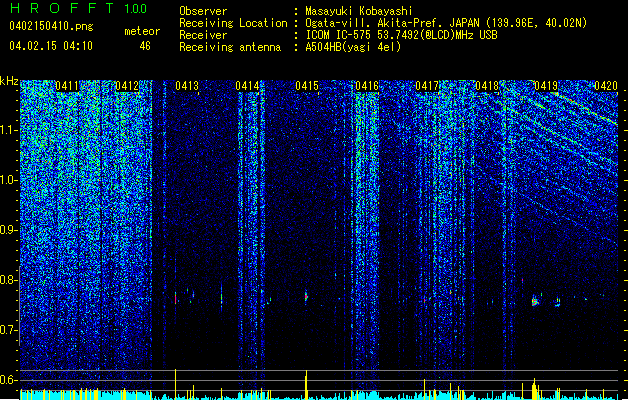The height and width of the screenshot is (400, 629).
Task: Click the 0.7 frequency axis label
Action: coord(9,330)
